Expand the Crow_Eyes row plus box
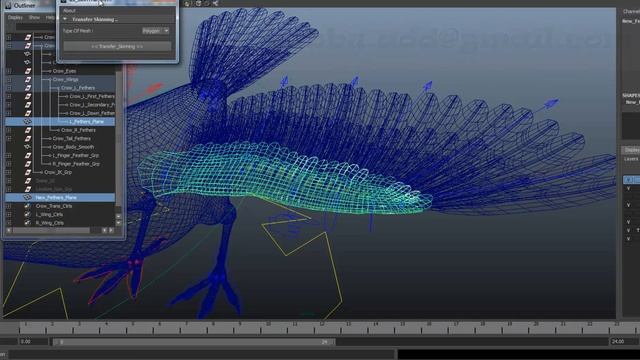Viewport: 640px width, 360px height. coord(9,71)
